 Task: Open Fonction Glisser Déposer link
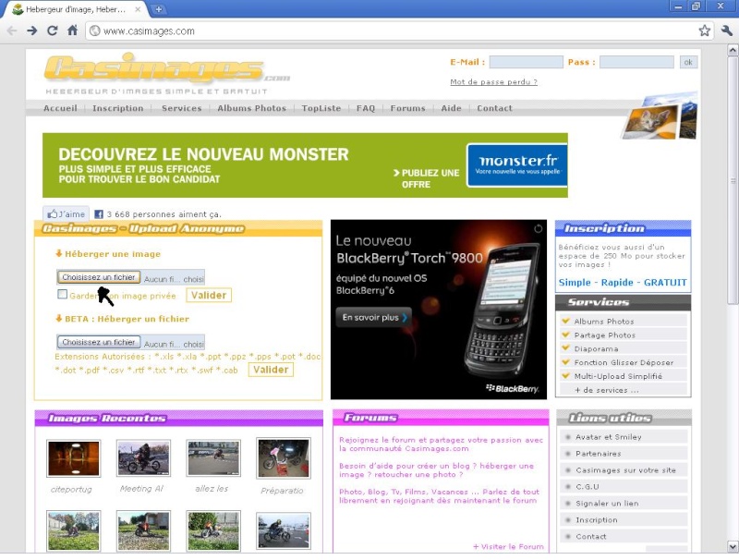[624, 362]
